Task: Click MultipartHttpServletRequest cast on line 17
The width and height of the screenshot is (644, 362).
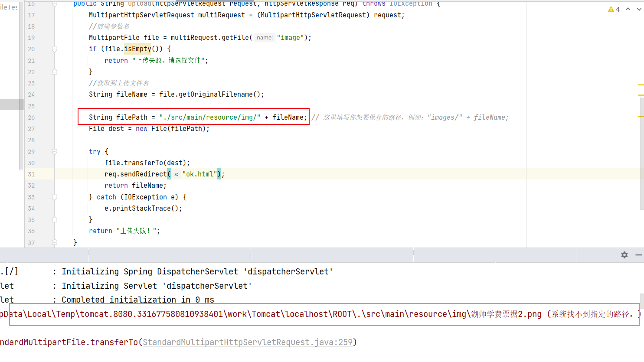Action: click(313, 15)
